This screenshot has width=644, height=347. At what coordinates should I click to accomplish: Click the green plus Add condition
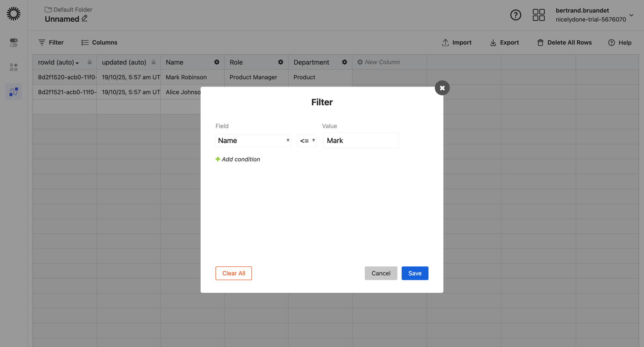pos(238,159)
